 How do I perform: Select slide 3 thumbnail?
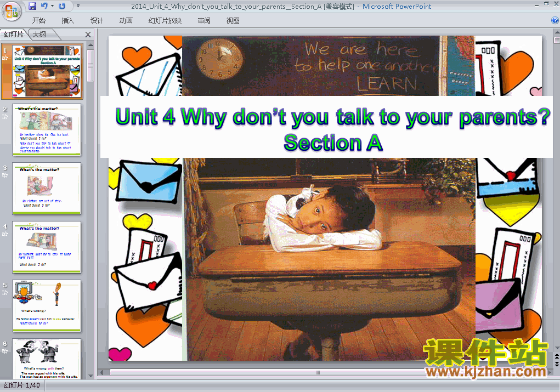47,189
